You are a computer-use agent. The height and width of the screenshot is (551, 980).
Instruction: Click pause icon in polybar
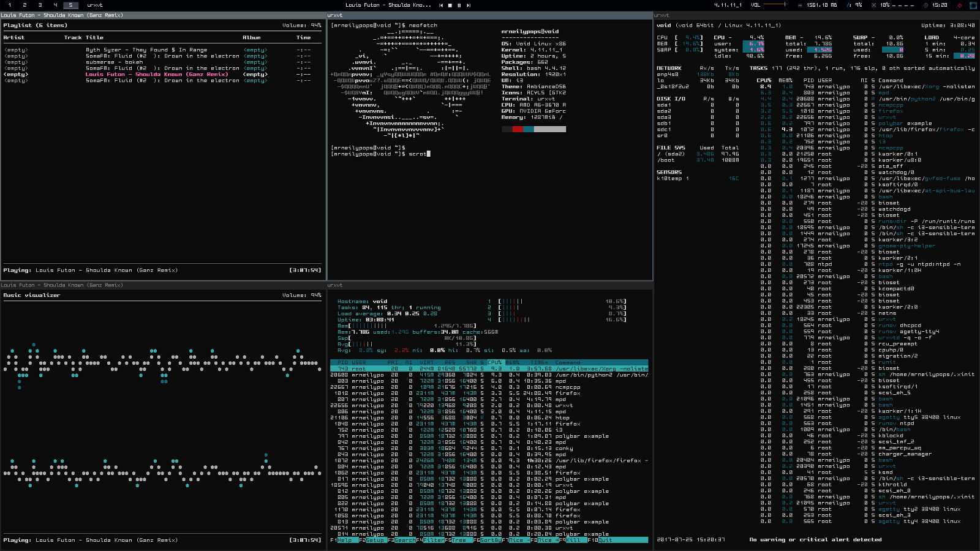click(x=459, y=5)
